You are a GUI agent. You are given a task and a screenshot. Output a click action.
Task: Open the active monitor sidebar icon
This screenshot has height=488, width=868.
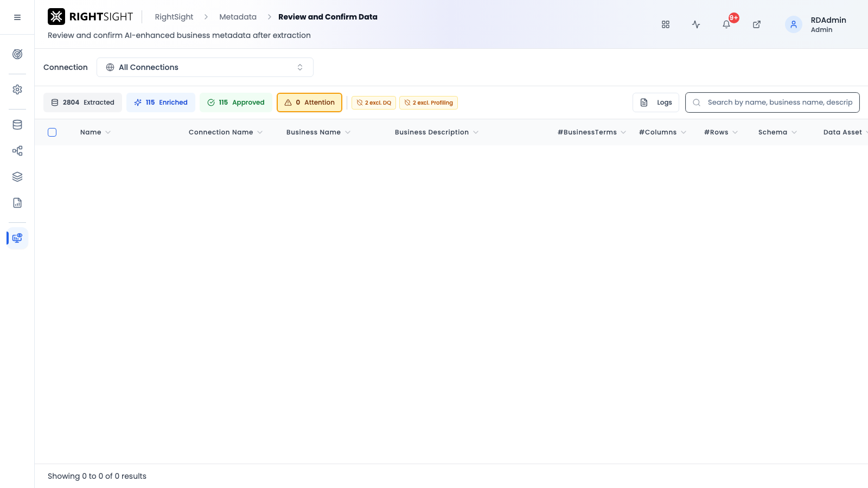17,238
